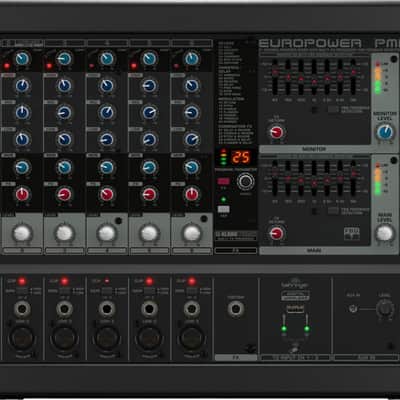Click the red LED on the leftmost channel strip
This screenshot has width=400, height=400.
[x=6, y=66]
